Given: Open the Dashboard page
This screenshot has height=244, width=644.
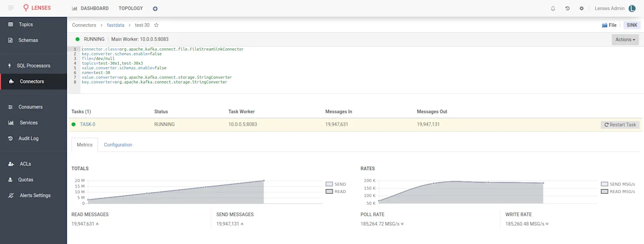Looking at the screenshot, I should (x=91, y=9).
